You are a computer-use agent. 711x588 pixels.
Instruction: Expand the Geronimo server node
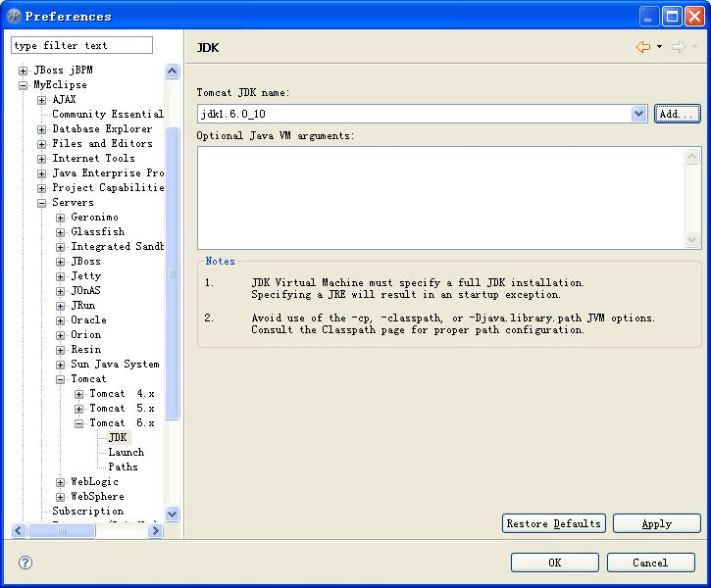click(60, 218)
